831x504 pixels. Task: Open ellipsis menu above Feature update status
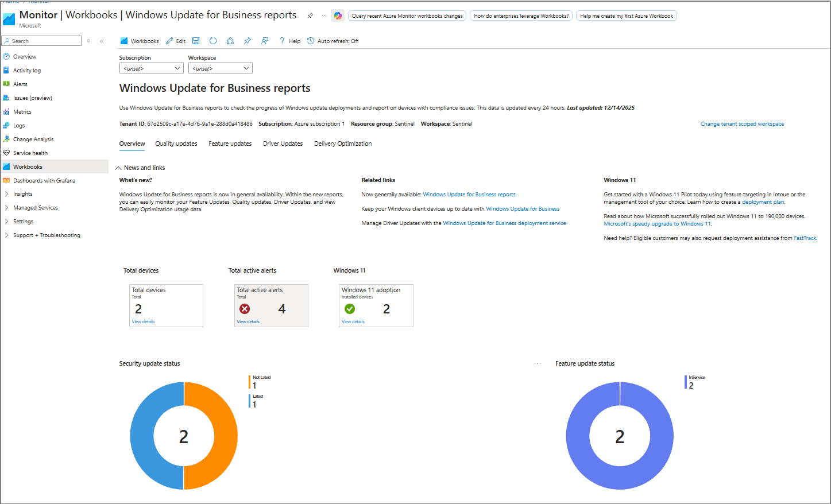click(x=538, y=363)
